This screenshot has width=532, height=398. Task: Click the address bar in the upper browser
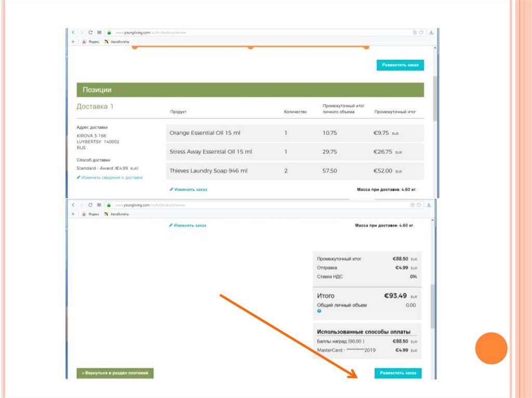pyautogui.click(x=258, y=33)
